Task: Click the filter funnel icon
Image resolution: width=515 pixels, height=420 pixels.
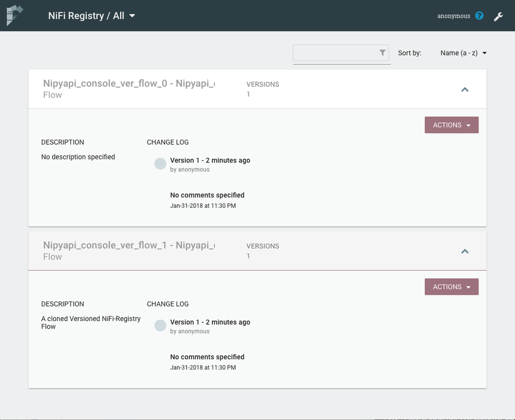Action: click(383, 53)
